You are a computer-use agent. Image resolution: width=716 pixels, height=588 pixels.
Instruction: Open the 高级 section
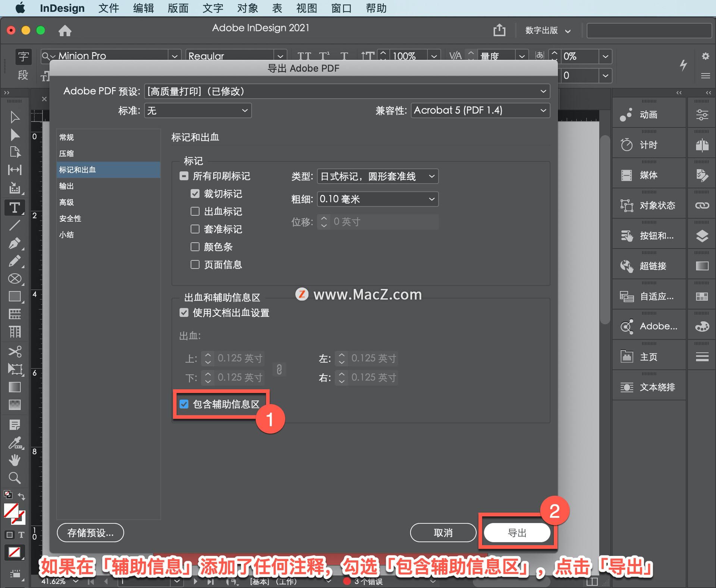point(108,202)
